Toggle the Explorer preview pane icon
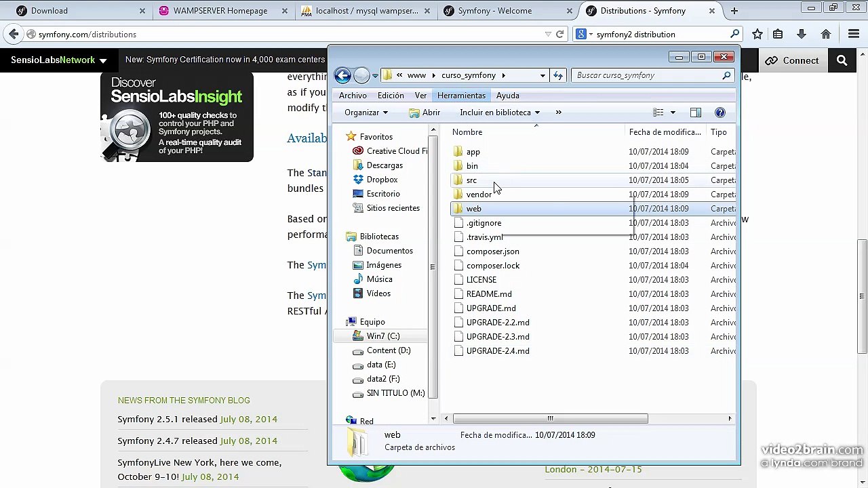The width and height of the screenshot is (868, 488). 695,113
